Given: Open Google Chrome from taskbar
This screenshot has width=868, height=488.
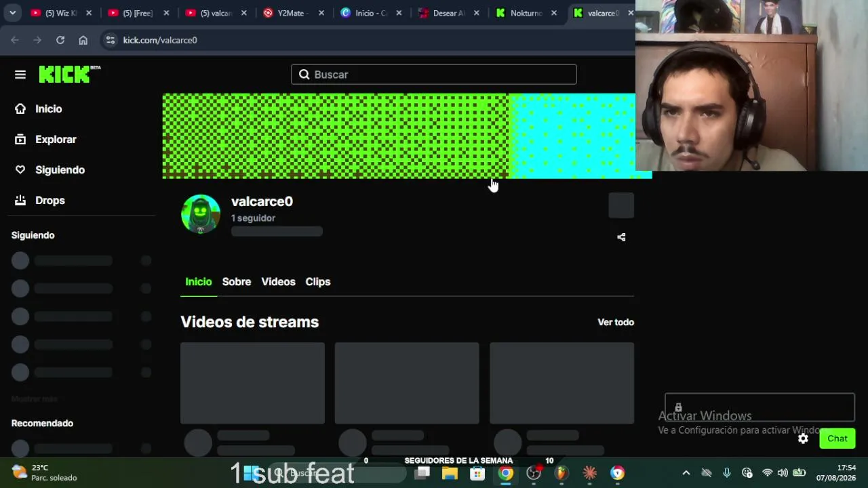Looking at the screenshot, I should pyautogui.click(x=506, y=473).
